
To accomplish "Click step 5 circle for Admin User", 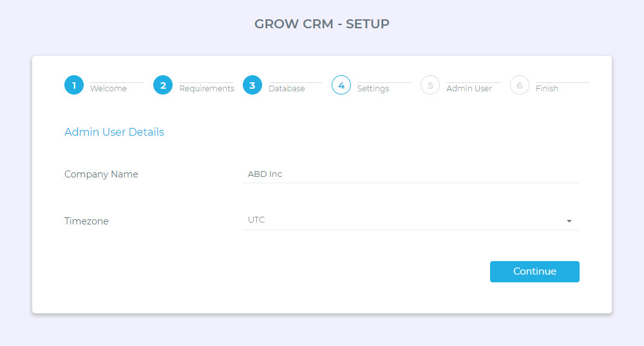I will click(430, 86).
